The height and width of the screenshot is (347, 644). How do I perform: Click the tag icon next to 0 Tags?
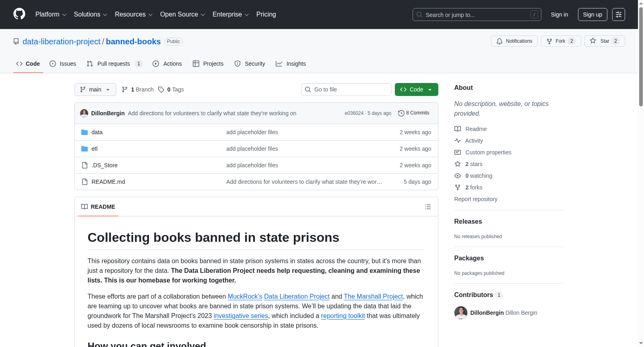click(161, 89)
